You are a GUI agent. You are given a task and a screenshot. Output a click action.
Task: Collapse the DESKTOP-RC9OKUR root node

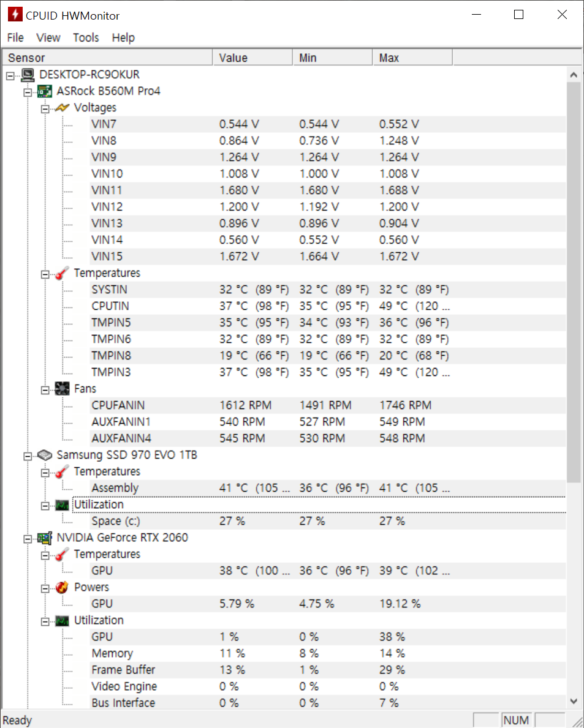10,75
